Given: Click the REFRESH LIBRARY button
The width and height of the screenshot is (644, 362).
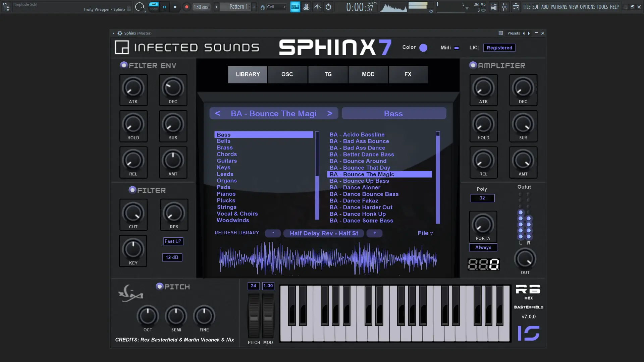Looking at the screenshot, I should click(236, 233).
